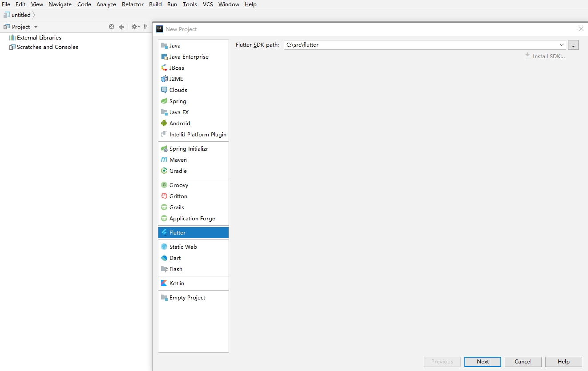588x371 pixels.
Task: Select the Clouds icon entry
Action: 164,90
